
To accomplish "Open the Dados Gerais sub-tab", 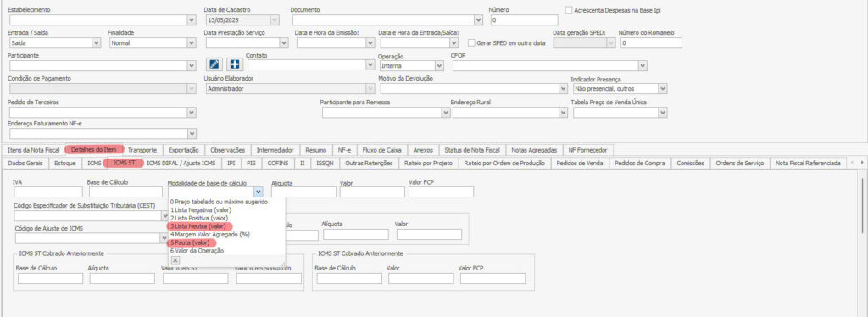I will (x=25, y=164).
